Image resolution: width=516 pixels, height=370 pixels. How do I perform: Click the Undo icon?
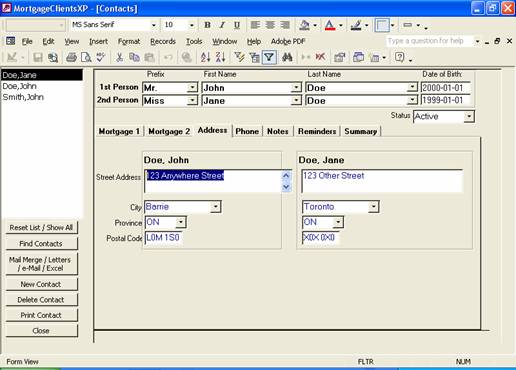pos(168,57)
